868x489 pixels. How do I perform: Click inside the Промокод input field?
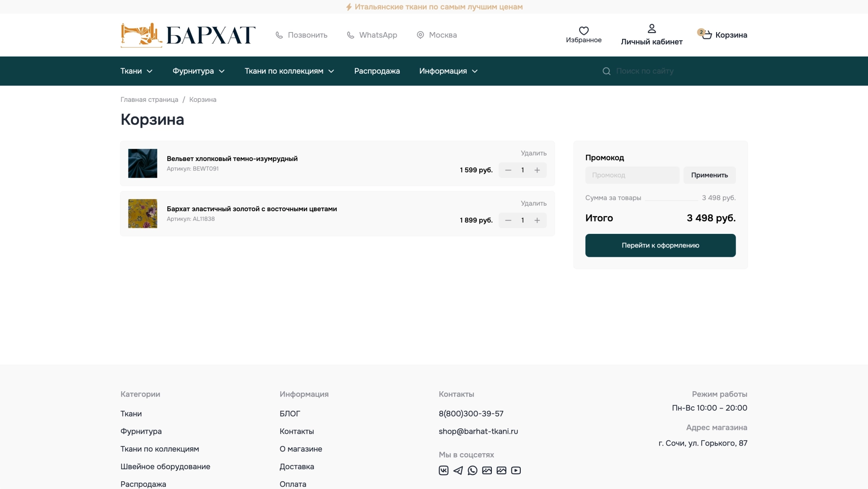click(x=632, y=175)
